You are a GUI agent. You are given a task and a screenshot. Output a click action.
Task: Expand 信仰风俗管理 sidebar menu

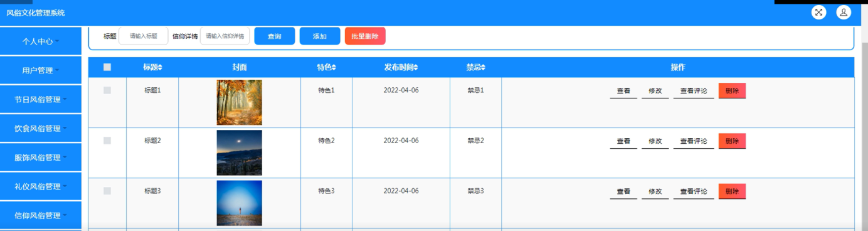click(x=41, y=215)
